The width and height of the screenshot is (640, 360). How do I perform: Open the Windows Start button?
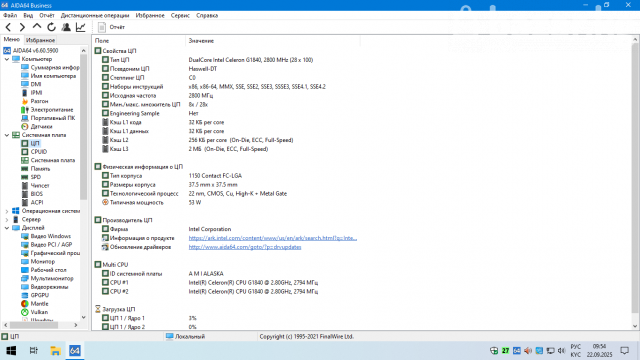(x=11, y=351)
